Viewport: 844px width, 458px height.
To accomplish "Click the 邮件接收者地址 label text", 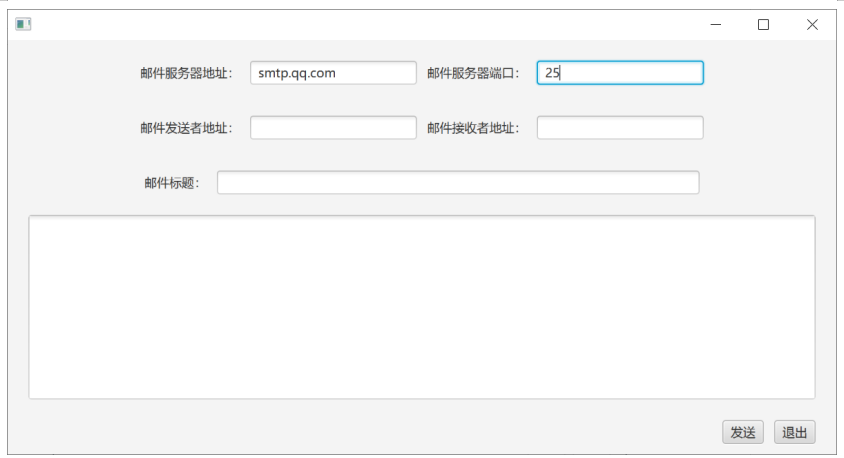I will click(473, 128).
